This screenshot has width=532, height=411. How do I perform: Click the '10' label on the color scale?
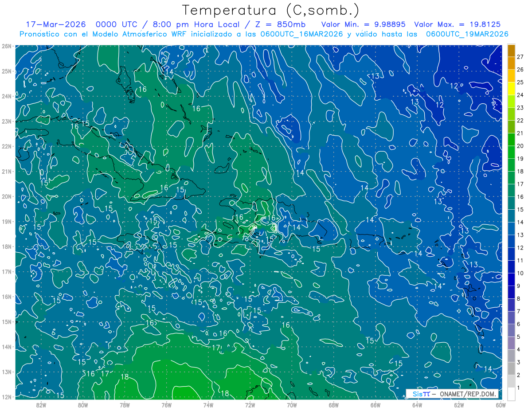(x=520, y=273)
